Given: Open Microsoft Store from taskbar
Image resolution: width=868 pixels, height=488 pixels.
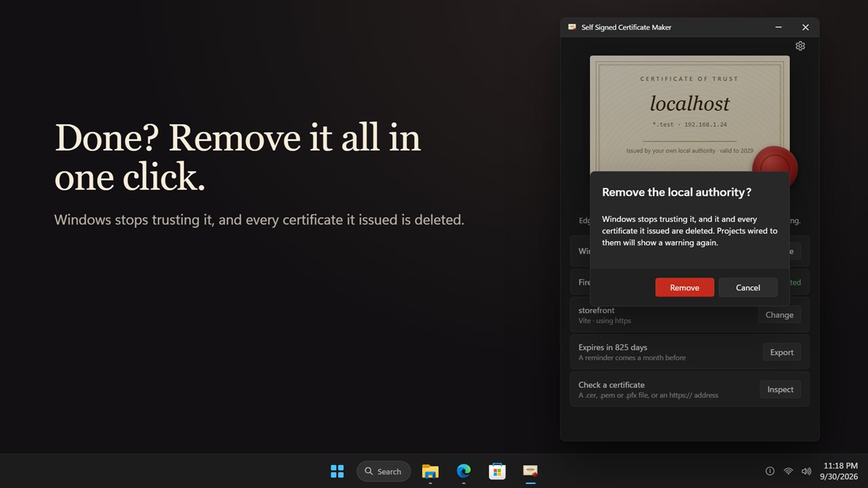Looking at the screenshot, I should [x=497, y=471].
